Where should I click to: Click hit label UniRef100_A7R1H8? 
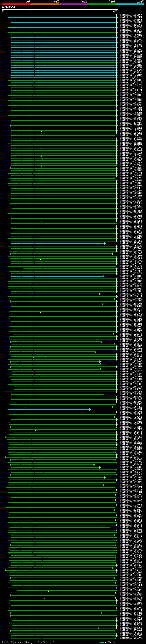click(x=131, y=276)
